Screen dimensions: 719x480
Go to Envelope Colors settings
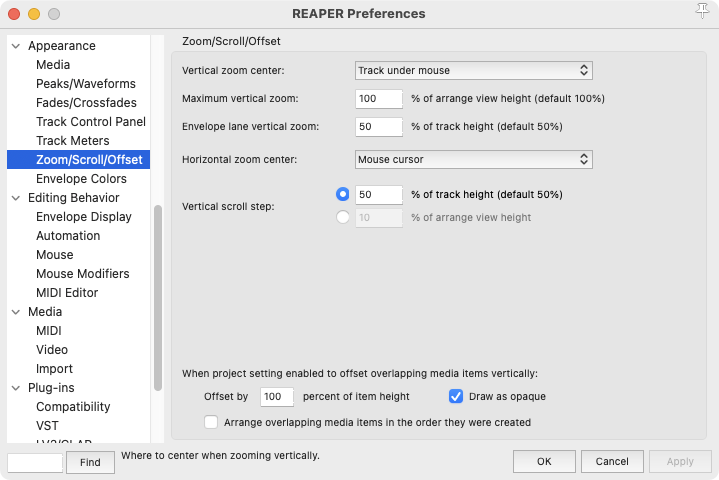click(81, 179)
